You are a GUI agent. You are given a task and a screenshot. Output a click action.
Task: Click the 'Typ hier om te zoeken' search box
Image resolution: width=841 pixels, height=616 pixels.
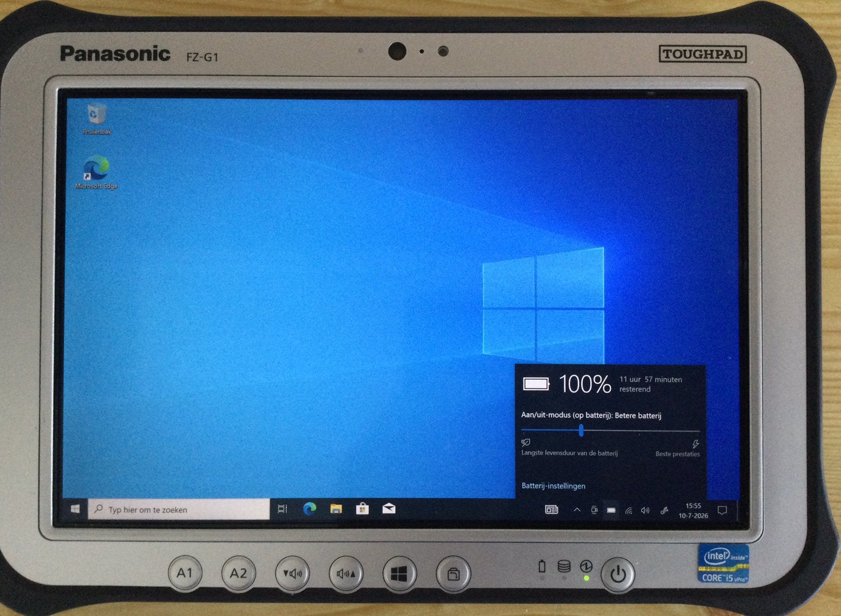click(x=179, y=509)
